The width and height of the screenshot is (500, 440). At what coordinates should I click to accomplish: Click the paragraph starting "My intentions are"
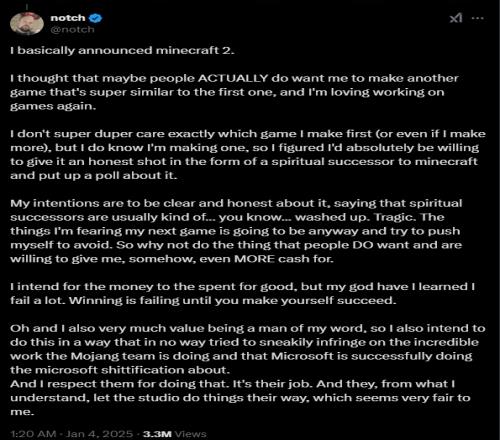pyautogui.click(x=236, y=231)
